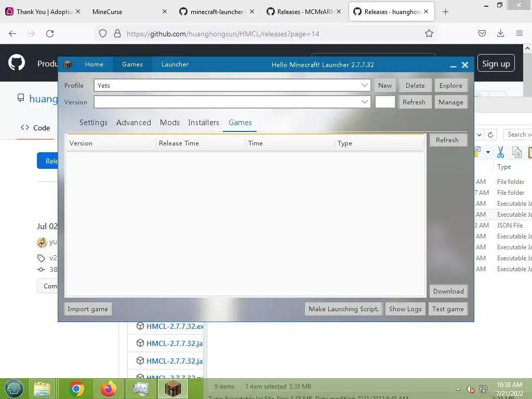This screenshot has width=532, height=399.
Task: Open the HMCL crafting table taskbar icon
Action: [x=173, y=389]
